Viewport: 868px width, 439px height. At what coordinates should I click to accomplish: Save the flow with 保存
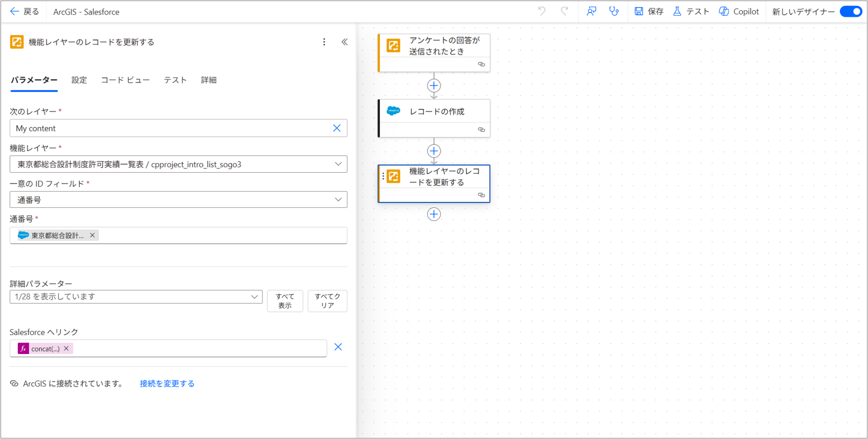pyautogui.click(x=649, y=11)
